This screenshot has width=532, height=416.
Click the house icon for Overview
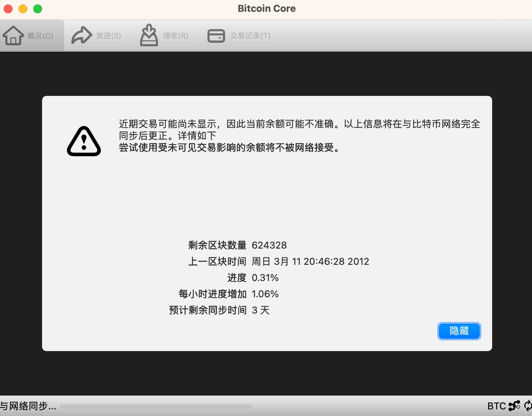coord(13,35)
